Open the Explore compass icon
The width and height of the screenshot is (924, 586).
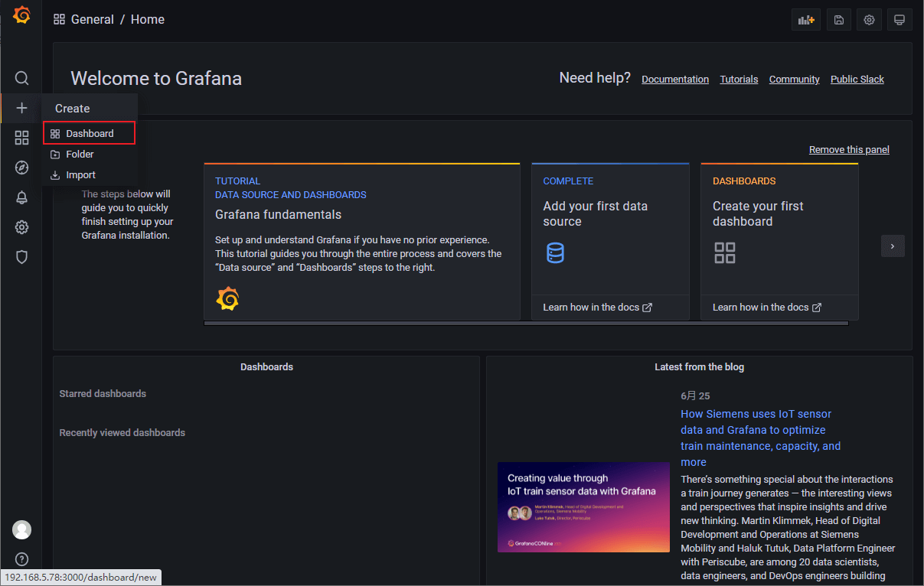point(21,168)
